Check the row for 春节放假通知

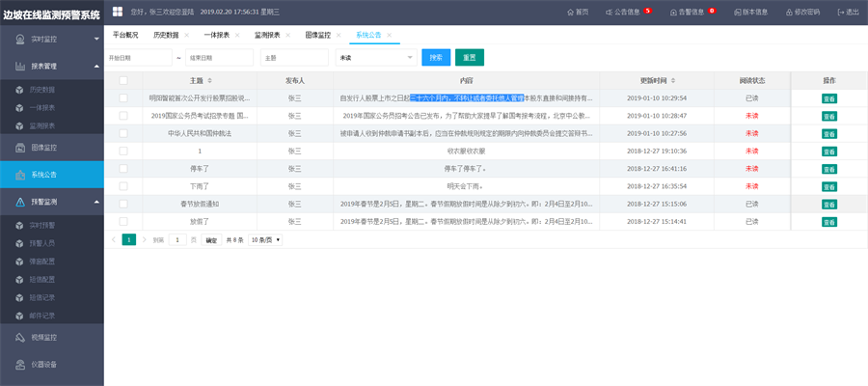(123, 204)
